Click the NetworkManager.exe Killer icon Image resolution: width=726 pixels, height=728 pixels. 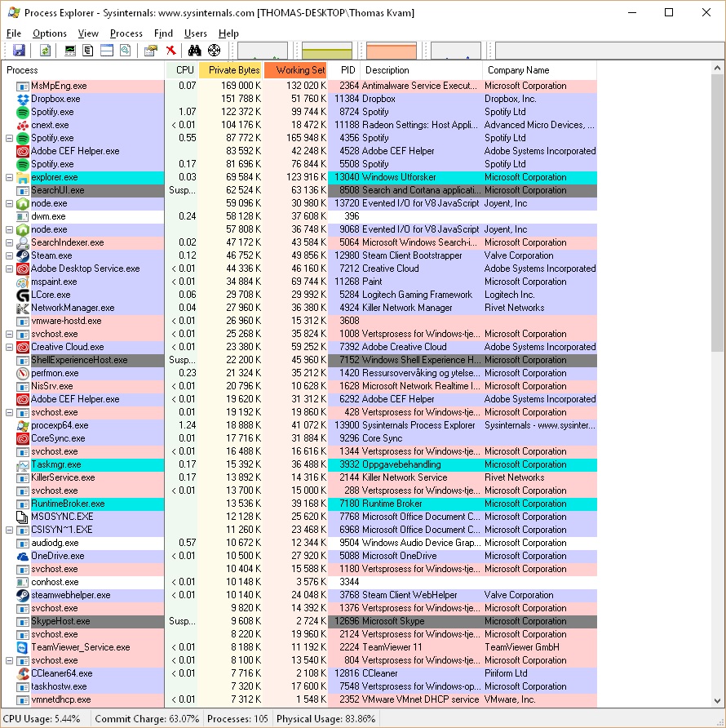coord(23,308)
